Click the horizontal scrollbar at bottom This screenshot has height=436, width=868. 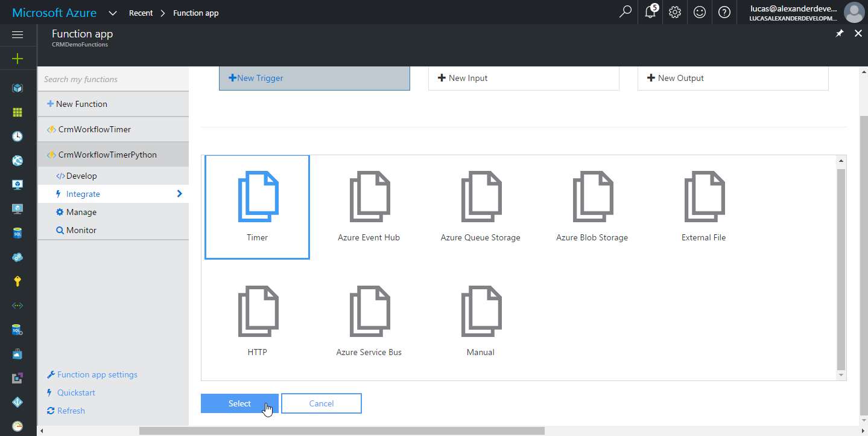click(x=341, y=431)
